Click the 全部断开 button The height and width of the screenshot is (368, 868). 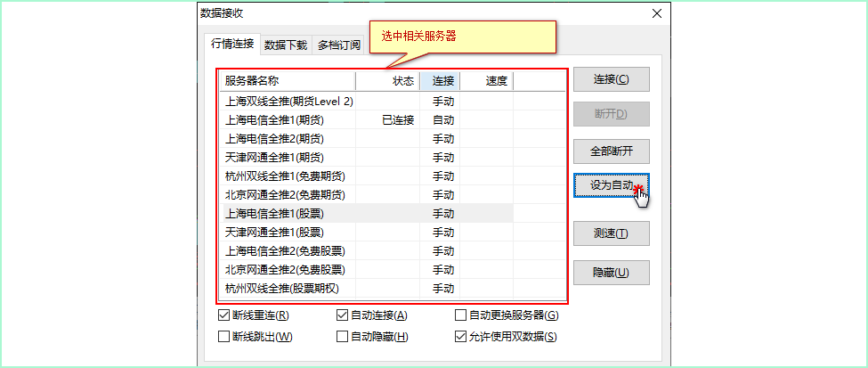click(611, 151)
